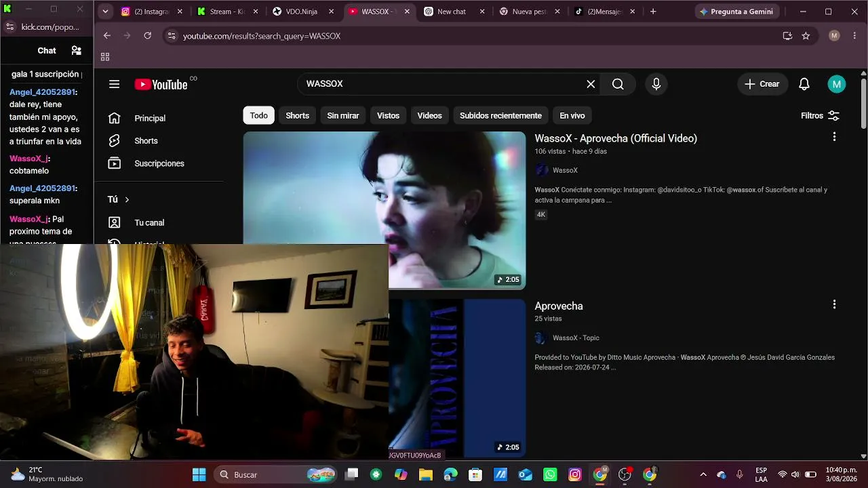Viewport: 868px width, 488px height.
Task: Click Pregunta a Gemini button
Action: coord(736,12)
